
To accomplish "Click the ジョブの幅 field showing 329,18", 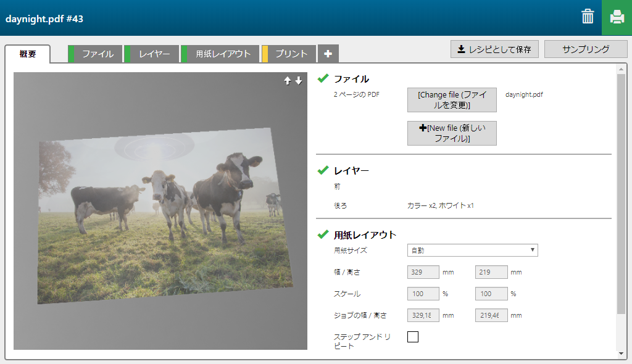I will [x=423, y=315].
